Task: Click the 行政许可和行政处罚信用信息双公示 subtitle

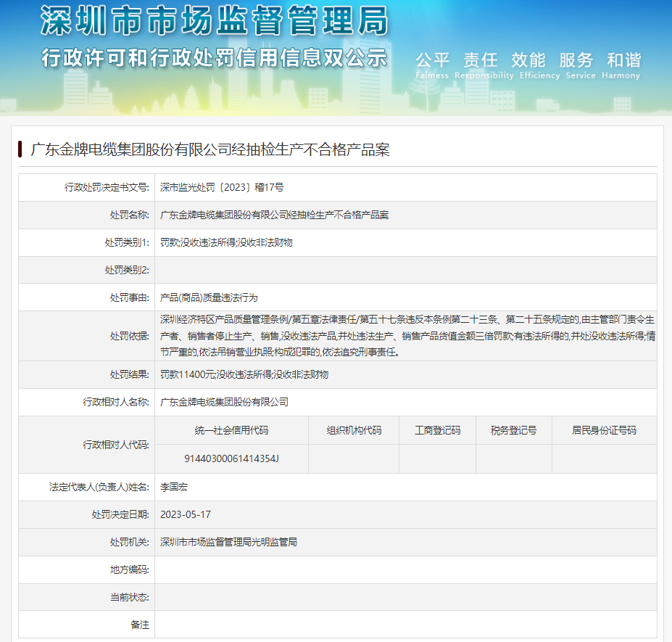Action: tap(215, 58)
